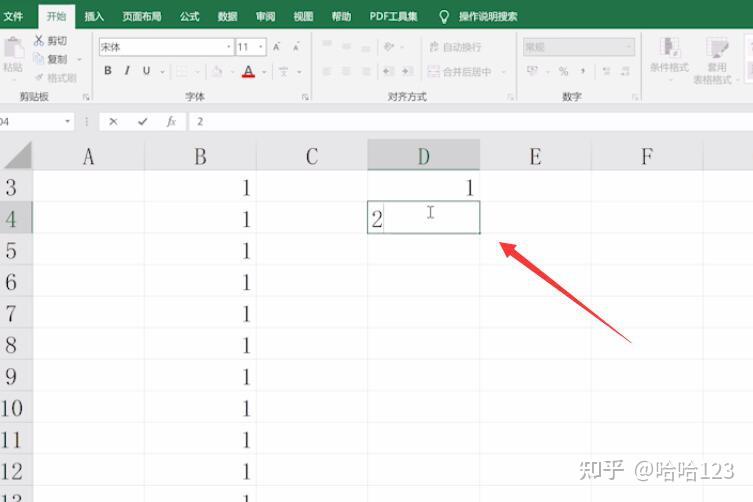Expand the Merge & Center dropdown arrow
The width and height of the screenshot is (753, 502).
tap(504, 72)
